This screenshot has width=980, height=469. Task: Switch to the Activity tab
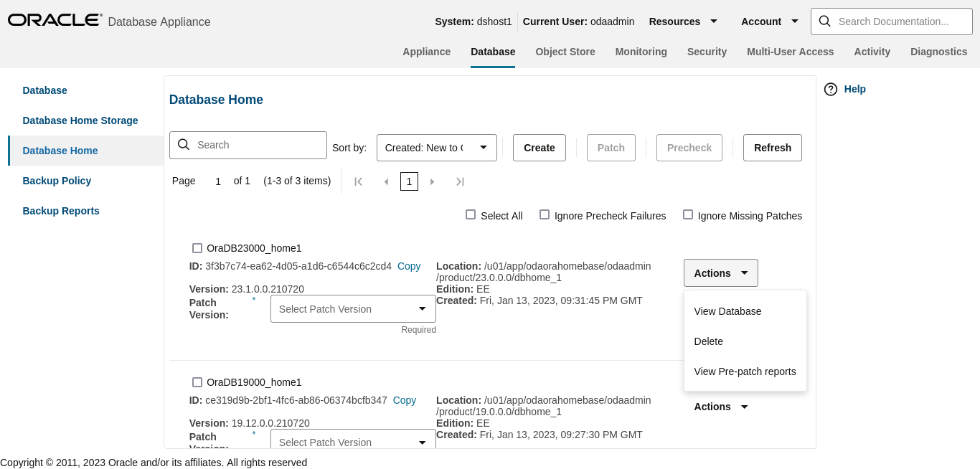(x=872, y=52)
